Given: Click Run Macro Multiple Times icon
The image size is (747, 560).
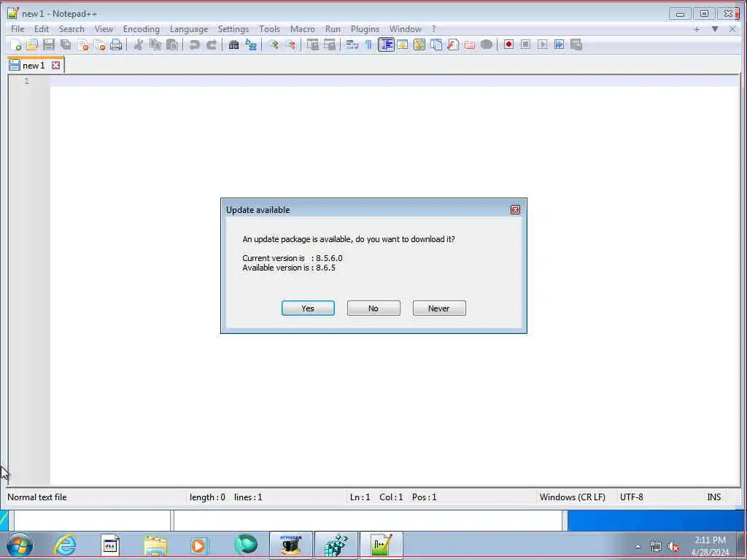Looking at the screenshot, I should (560, 44).
